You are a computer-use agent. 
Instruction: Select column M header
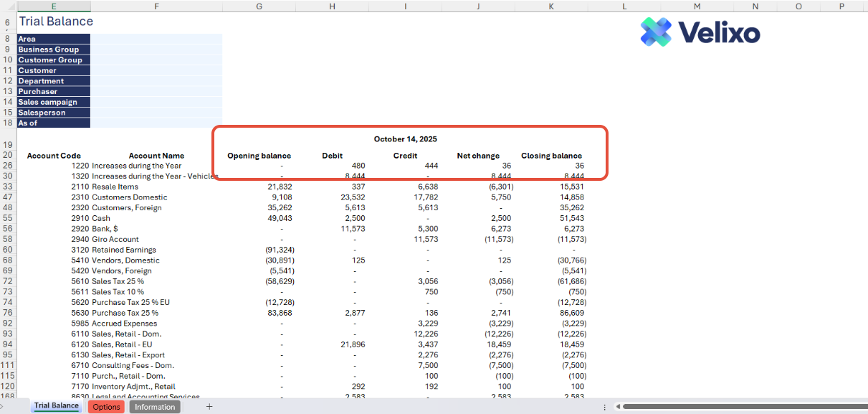[697, 6]
